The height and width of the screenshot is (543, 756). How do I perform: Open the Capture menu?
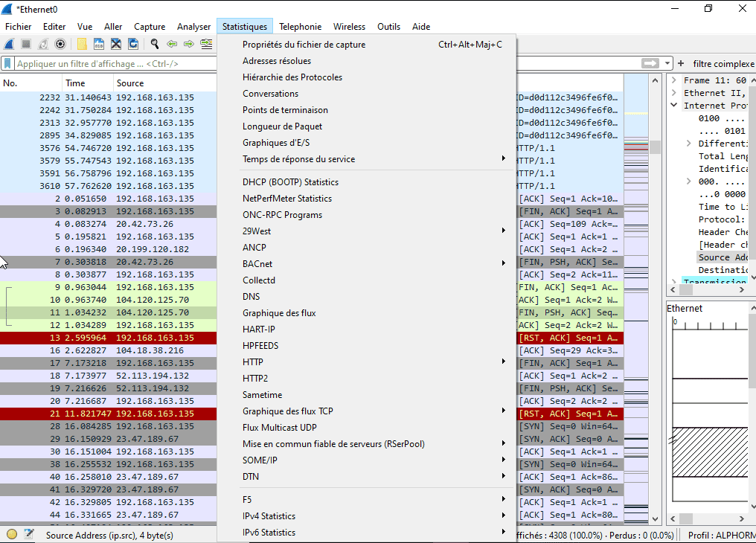click(150, 27)
